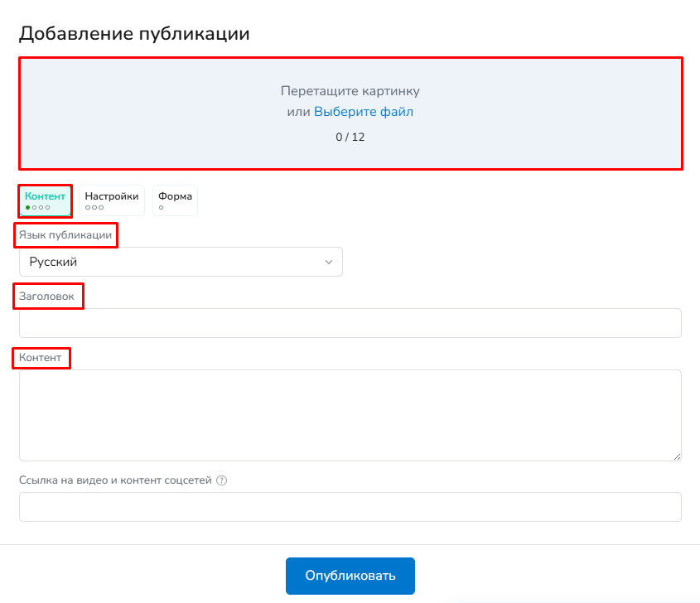
Task: Click the Язык публикации label
Action: click(65, 235)
